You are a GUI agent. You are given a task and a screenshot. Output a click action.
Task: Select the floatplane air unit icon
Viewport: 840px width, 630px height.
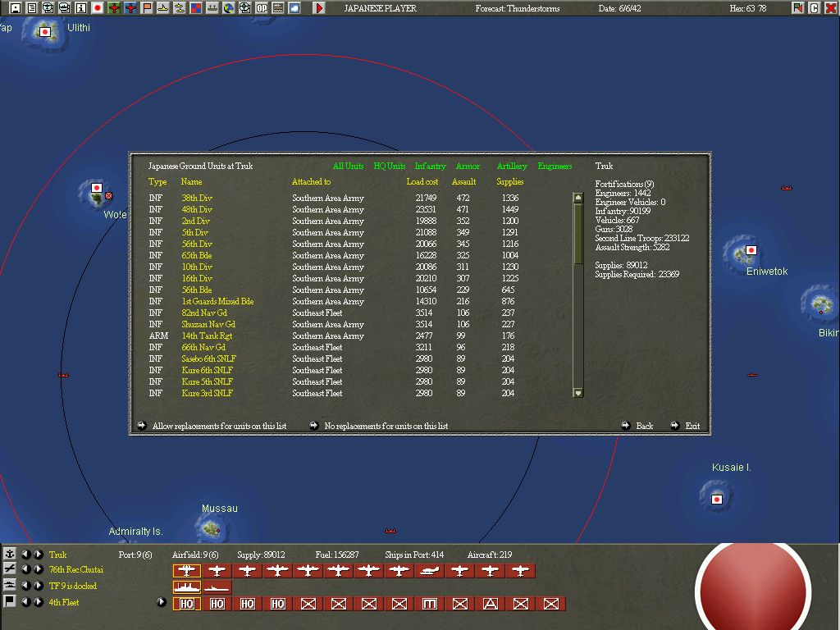tap(429, 571)
